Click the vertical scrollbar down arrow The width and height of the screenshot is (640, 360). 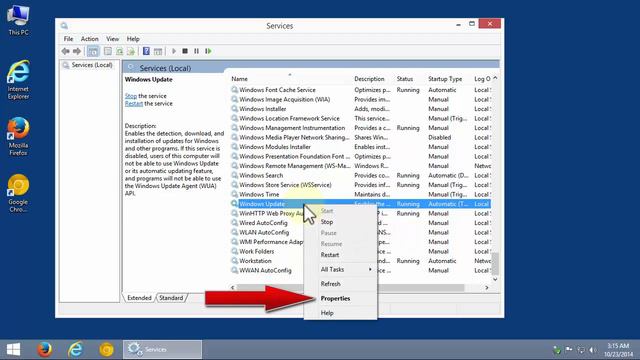[495, 280]
